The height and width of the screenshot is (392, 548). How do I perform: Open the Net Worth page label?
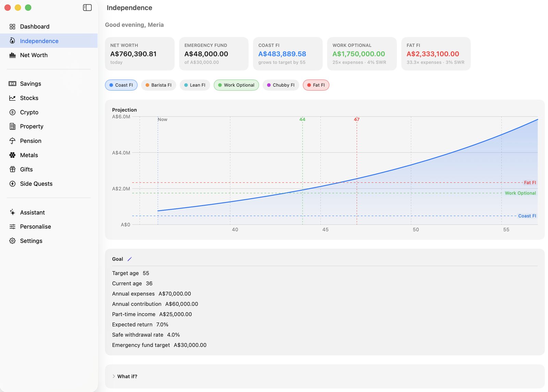coord(34,55)
